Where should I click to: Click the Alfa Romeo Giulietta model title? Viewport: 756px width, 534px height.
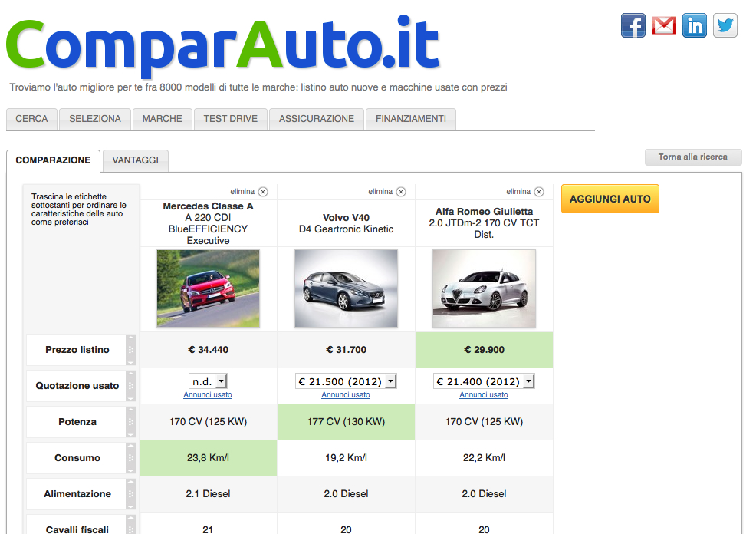pyautogui.click(x=484, y=223)
